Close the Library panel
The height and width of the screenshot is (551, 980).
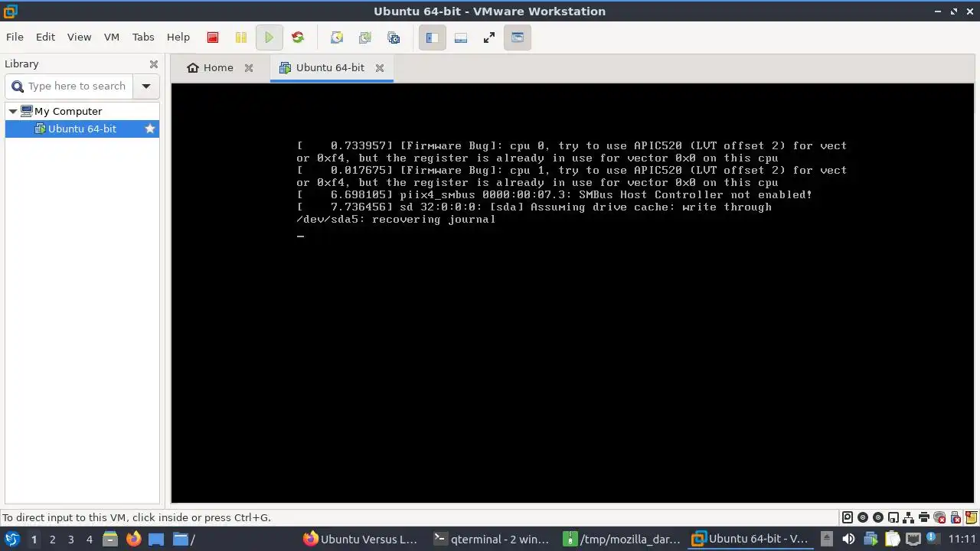154,64
